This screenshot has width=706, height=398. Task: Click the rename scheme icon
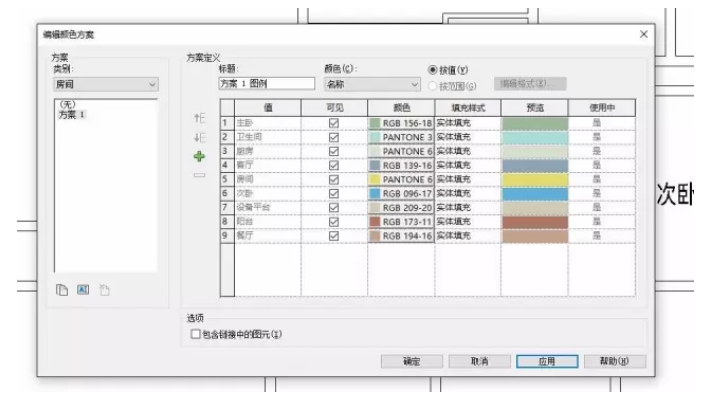pyautogui.click(x=83, y=289)
